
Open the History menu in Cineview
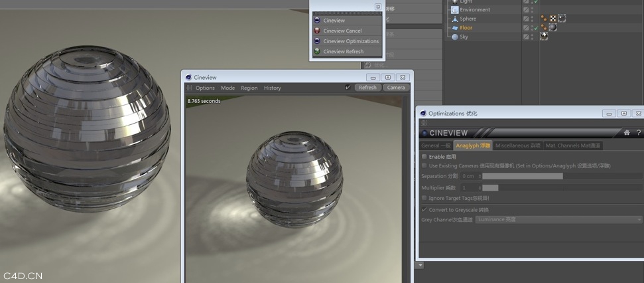[273, 88]
